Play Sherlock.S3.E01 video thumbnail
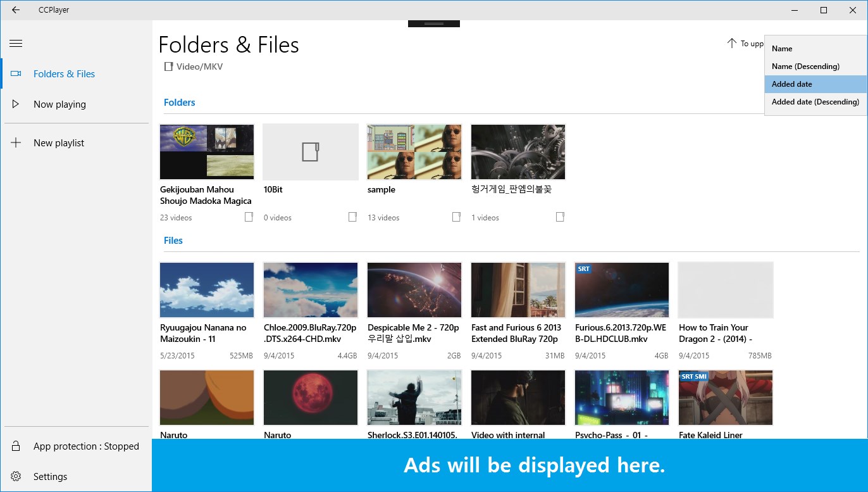 pyautogui.click(x=414, y=398)
